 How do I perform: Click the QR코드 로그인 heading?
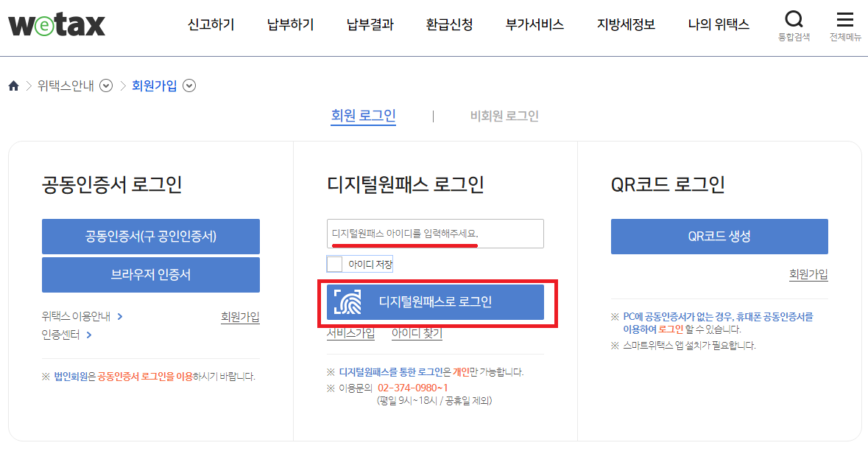click(668, 184)
